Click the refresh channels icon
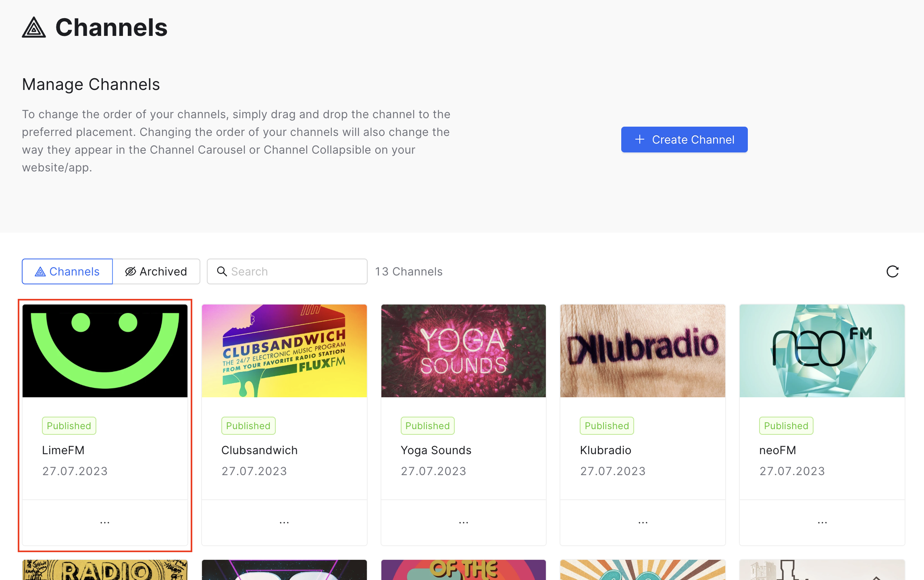This screenshot has height=580, width=924. point(892,271)
